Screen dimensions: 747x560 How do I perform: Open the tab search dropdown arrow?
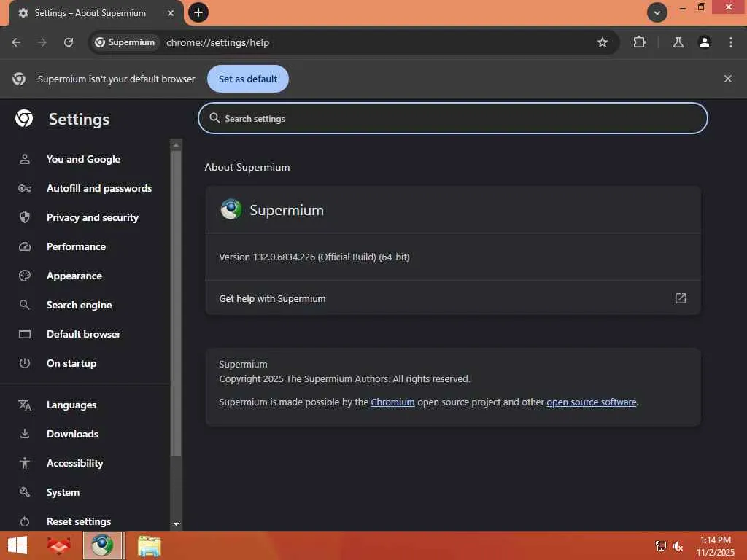tap(657, 12)
